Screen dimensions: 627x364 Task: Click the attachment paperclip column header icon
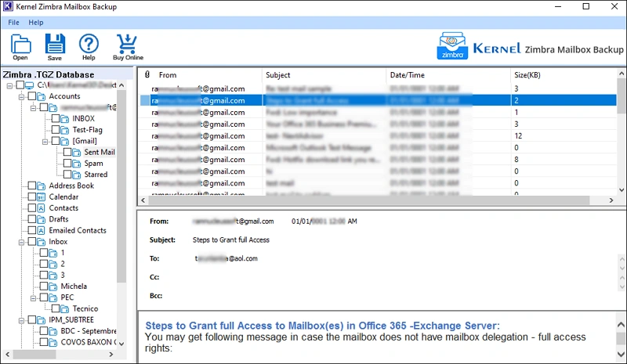[147, 74]
